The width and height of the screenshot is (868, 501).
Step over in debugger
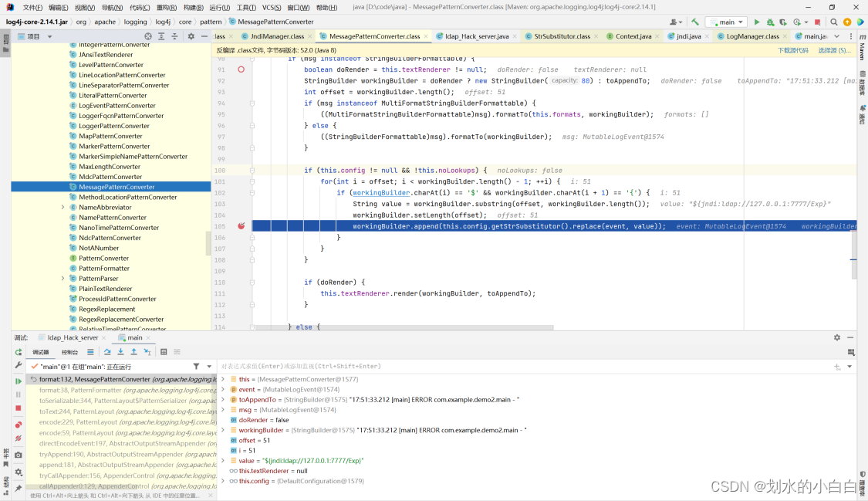107,352
